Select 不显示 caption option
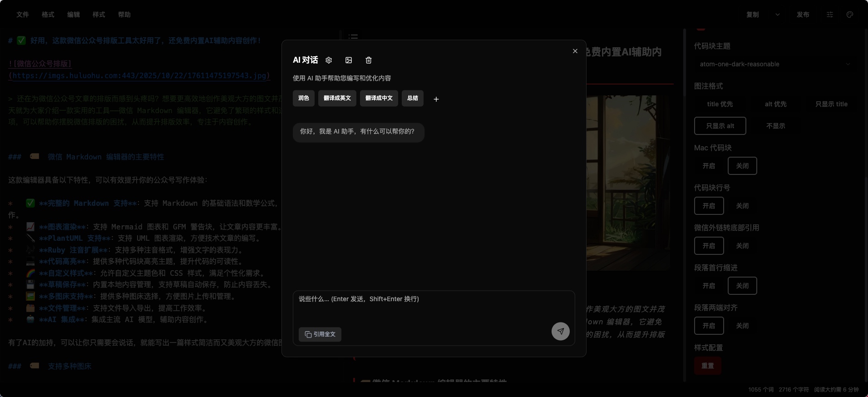 click(x=776, y=126)
